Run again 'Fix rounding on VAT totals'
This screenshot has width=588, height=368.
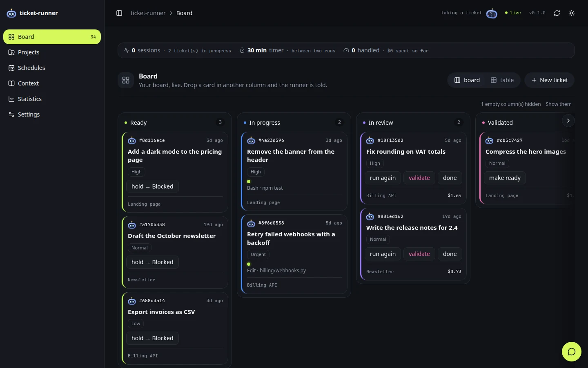coord(383,178)
